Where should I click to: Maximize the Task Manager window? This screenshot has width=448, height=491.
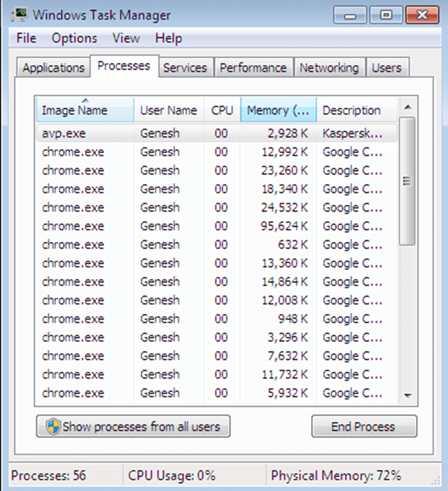[386, 15]
